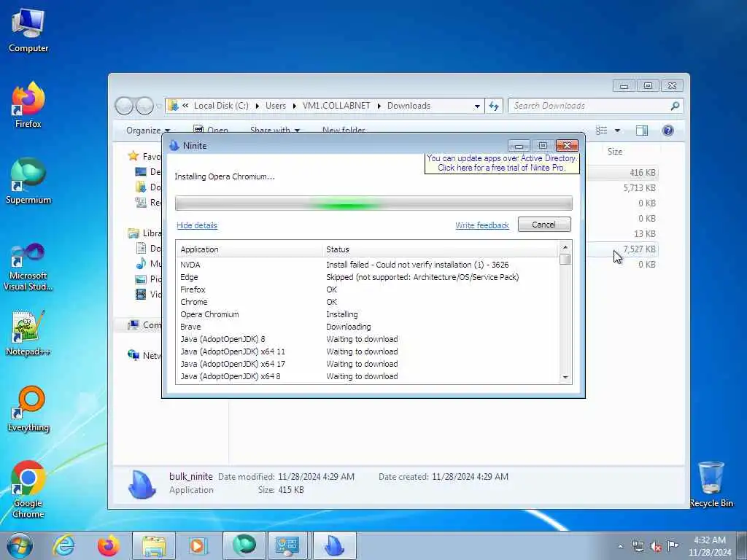
Task: Click the Explorer Back navigation button
Action: tap(124, 106)
